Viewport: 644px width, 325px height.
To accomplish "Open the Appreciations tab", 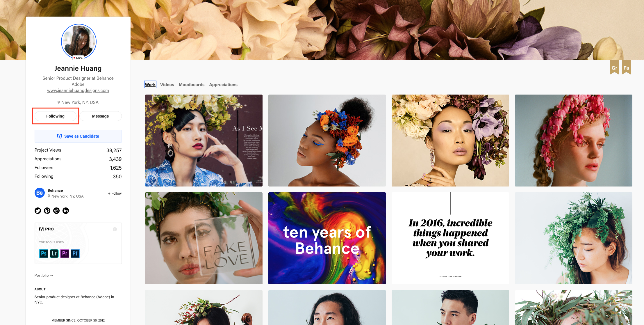I will pyautogui.click(x=223, y=85).
